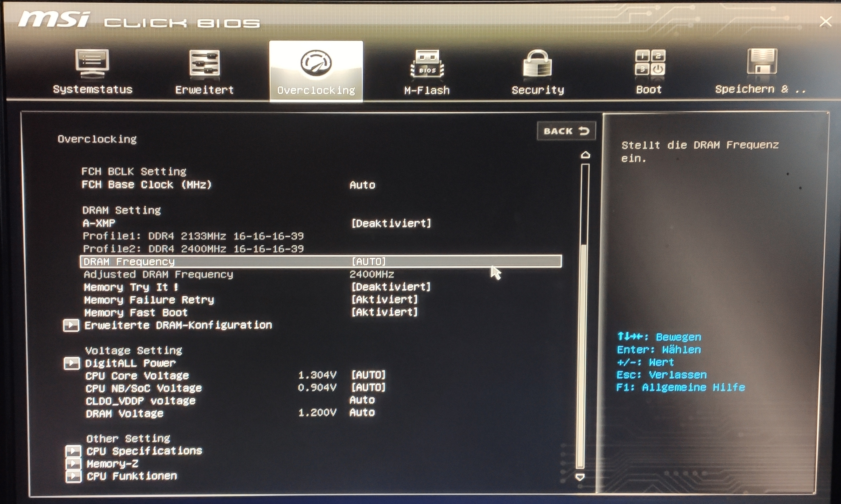
Task: Open DRAM Frequency AUTO dropdown
Action: point(369,261)
